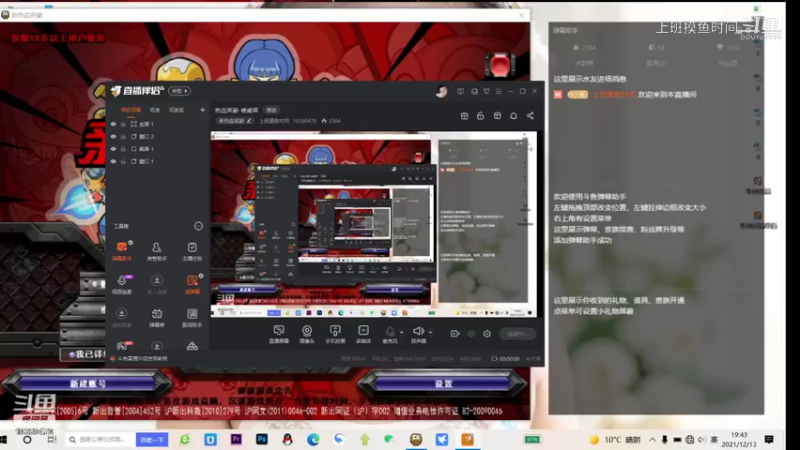
Task: Add a 手机投屏 phone casting source
Action: tap(335, 334)
